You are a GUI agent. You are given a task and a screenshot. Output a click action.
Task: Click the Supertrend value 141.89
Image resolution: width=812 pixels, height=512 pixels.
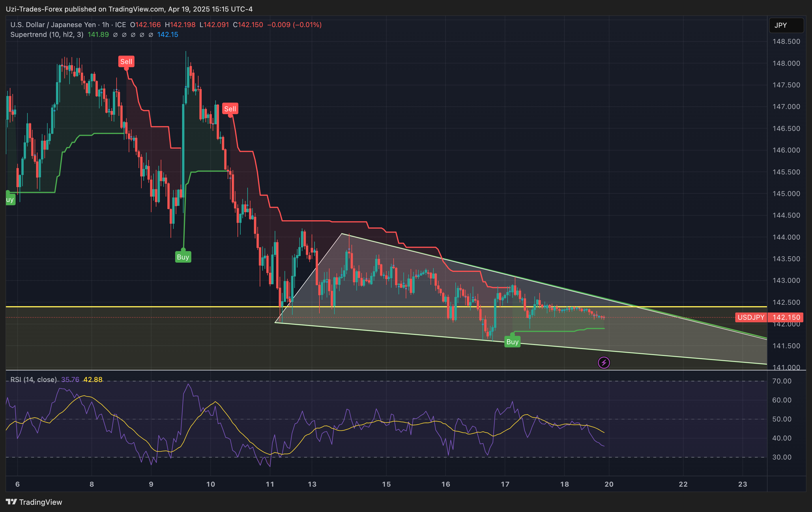pyautogui.click(x=98, y=35)
